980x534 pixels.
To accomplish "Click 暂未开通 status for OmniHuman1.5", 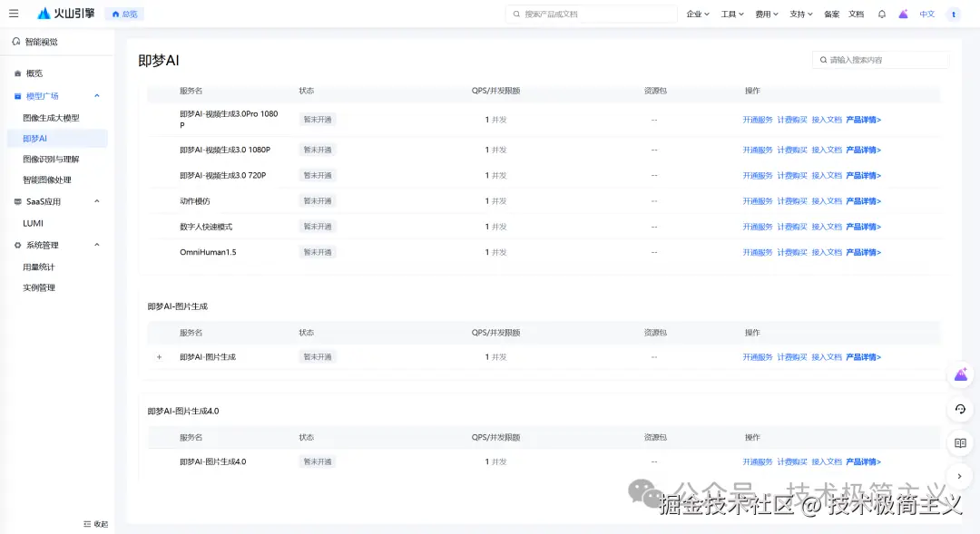I will [x=318, y=252].
